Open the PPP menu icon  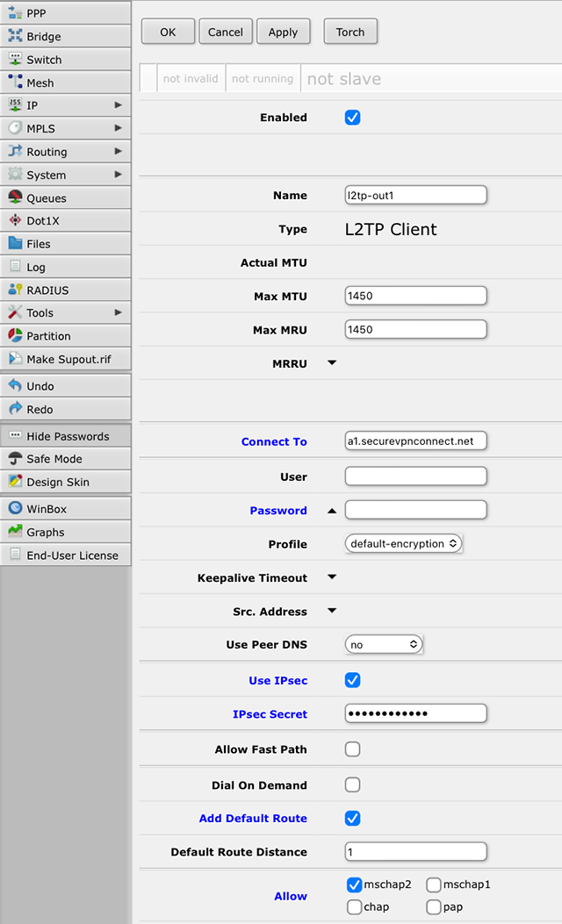click(x=15, y=11)
